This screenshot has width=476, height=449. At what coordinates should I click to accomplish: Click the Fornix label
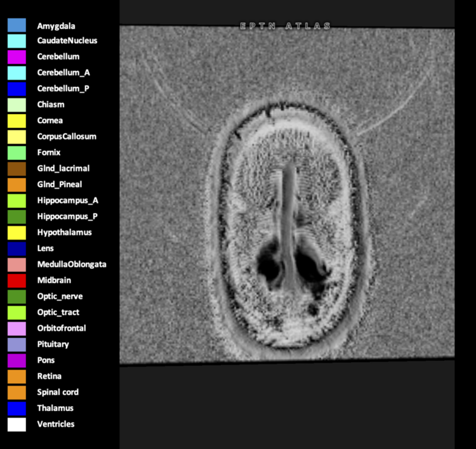[49, 153]
